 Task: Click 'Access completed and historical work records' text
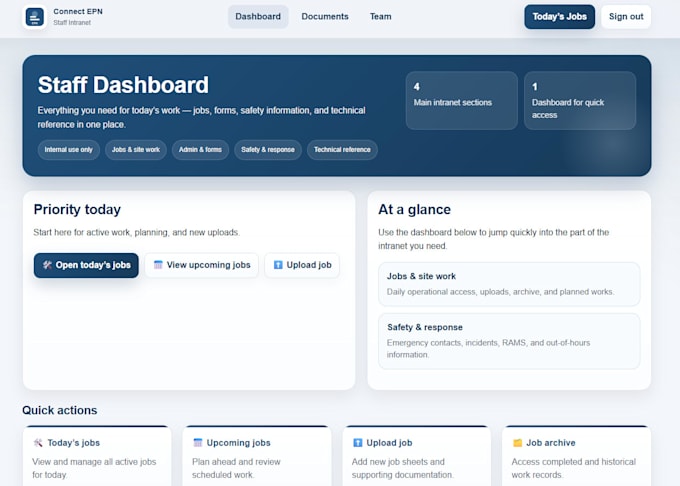click(573, 468)
